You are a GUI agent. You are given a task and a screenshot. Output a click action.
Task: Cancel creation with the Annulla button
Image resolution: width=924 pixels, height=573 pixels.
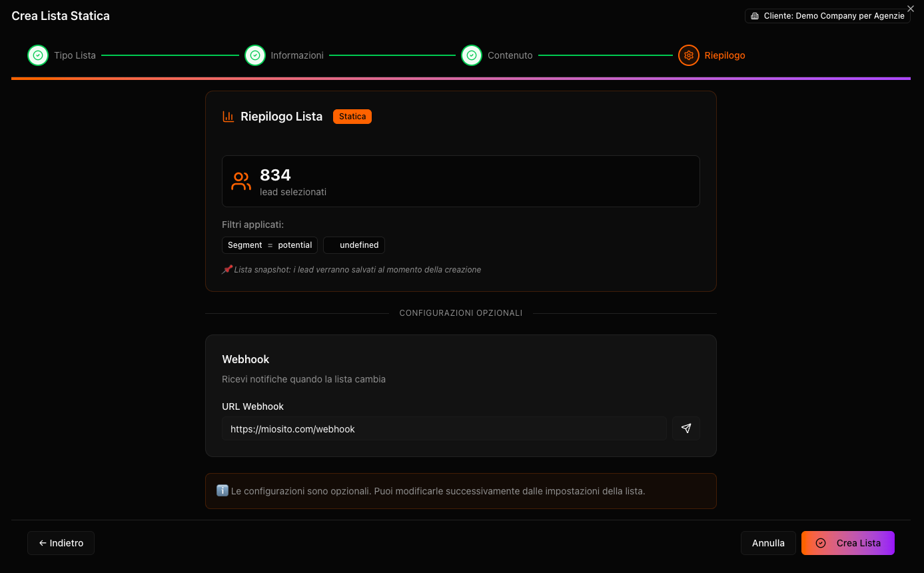pos(767,543)
